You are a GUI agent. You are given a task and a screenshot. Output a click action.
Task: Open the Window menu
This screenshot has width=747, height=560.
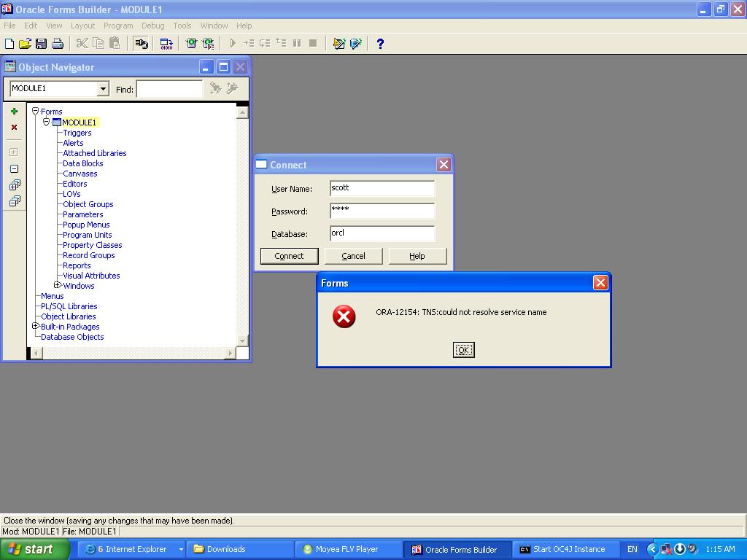pos(214,26)
